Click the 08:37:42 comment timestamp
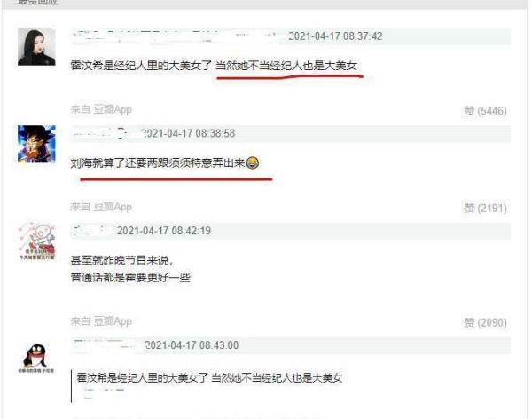 (335, 36)
